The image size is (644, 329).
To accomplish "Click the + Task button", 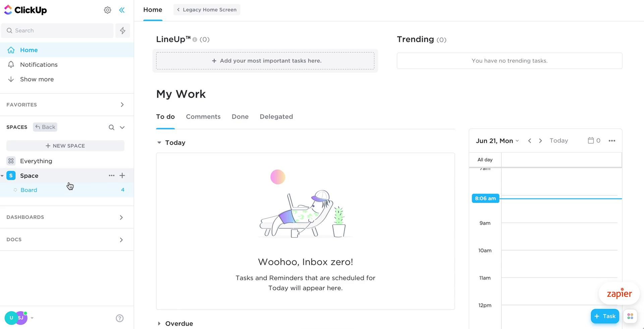I will click(605, 316).
